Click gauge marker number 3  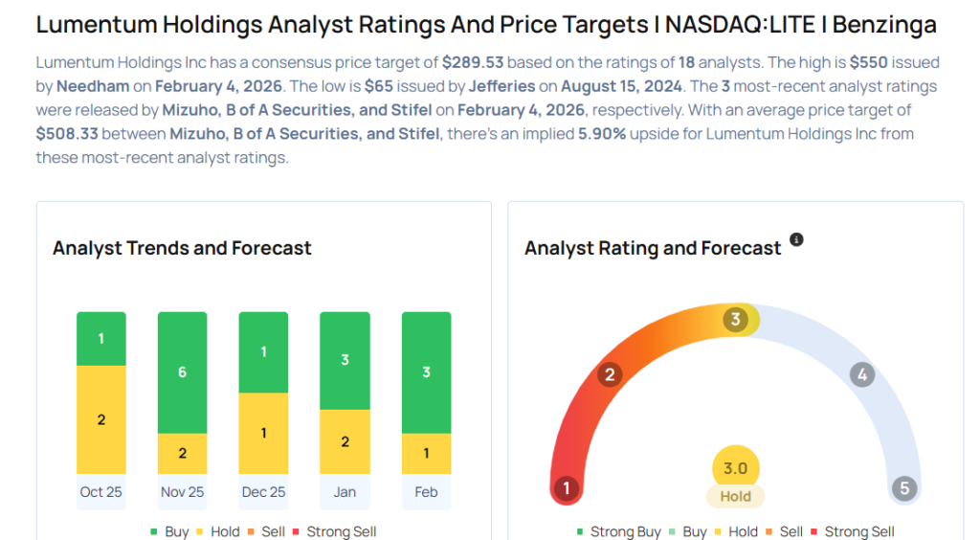coord(736,320)
